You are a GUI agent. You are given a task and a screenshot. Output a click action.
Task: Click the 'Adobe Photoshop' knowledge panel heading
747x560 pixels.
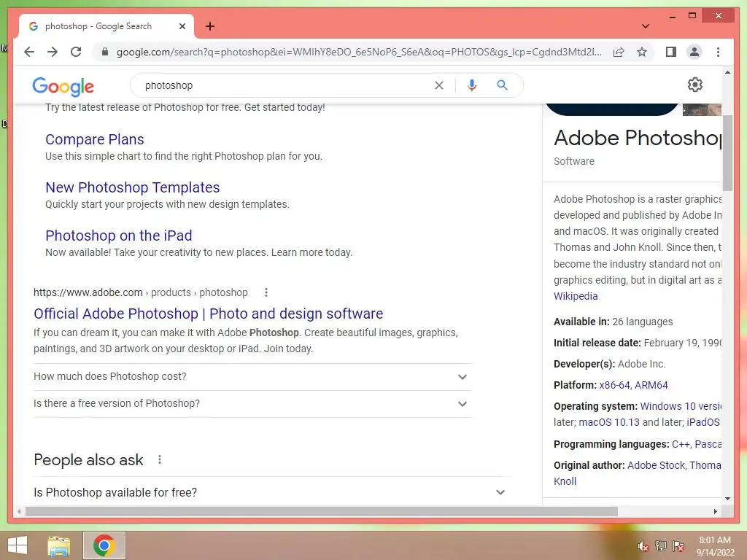638,138
